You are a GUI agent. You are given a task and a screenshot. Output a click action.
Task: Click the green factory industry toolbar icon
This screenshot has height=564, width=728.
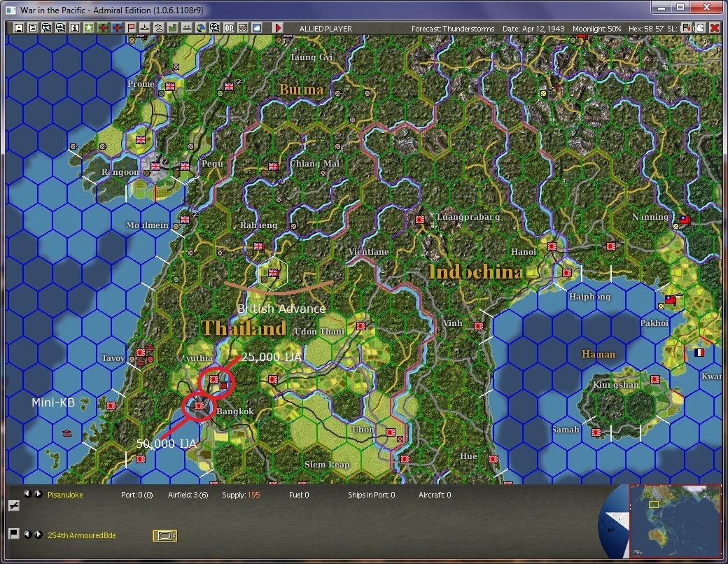(172, 28)
